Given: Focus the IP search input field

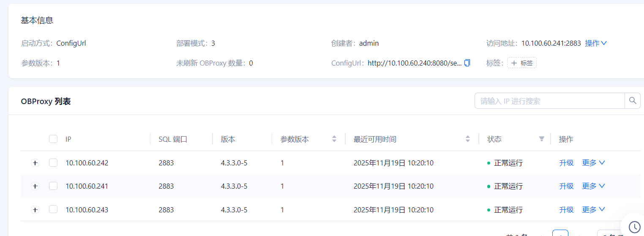Looking at the screenshot, I should click(x=549, y=101).
